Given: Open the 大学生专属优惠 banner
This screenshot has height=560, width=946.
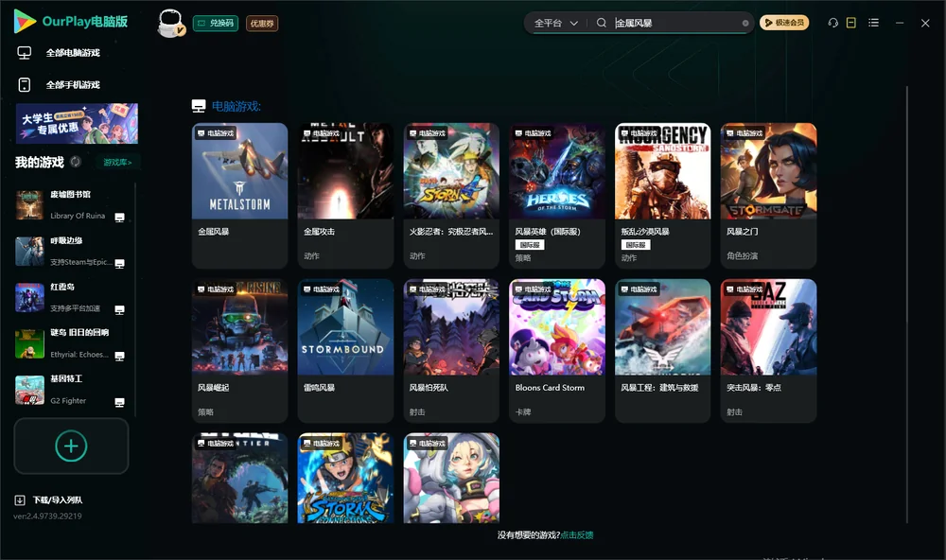Looking at the screenshot, I should 78,124.
